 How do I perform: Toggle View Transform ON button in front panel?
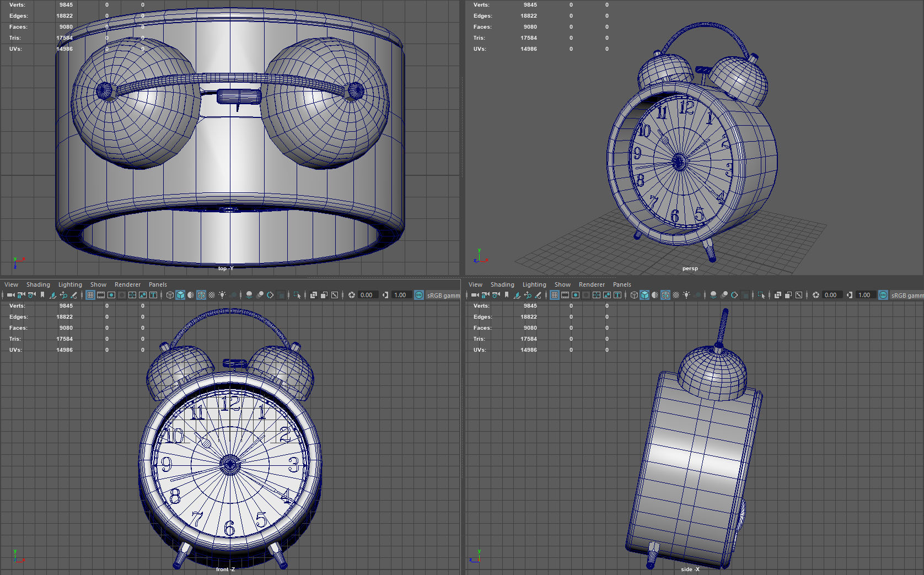pyautogui.click(x=418, y=295)
